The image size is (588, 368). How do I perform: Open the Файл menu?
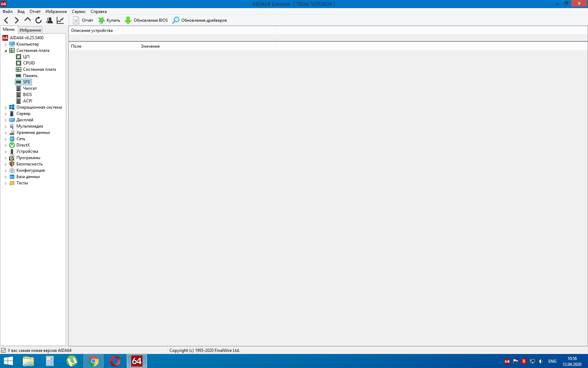pyautogui.click(x=7, y=12)
